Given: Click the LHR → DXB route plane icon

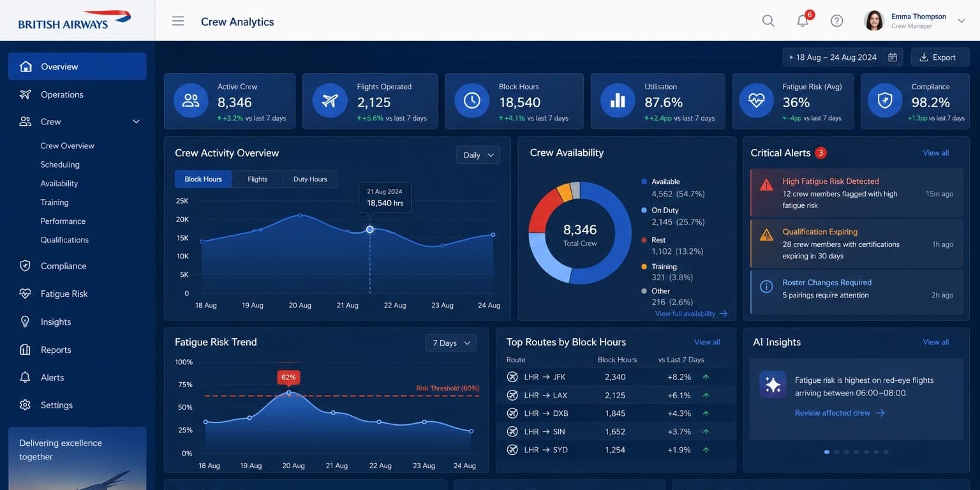Looking at the screenshot, I should point(512,413).
